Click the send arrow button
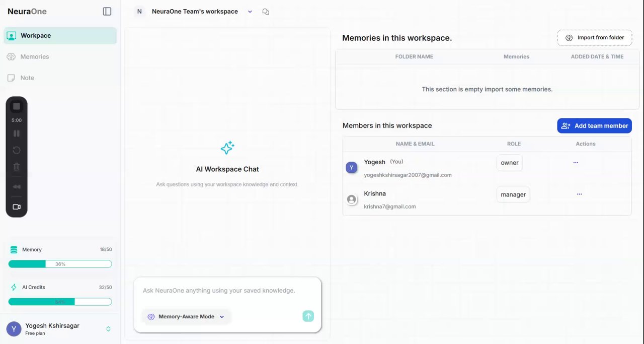Image resolution: width=644 pixels, height=344 pixels. 308,316
